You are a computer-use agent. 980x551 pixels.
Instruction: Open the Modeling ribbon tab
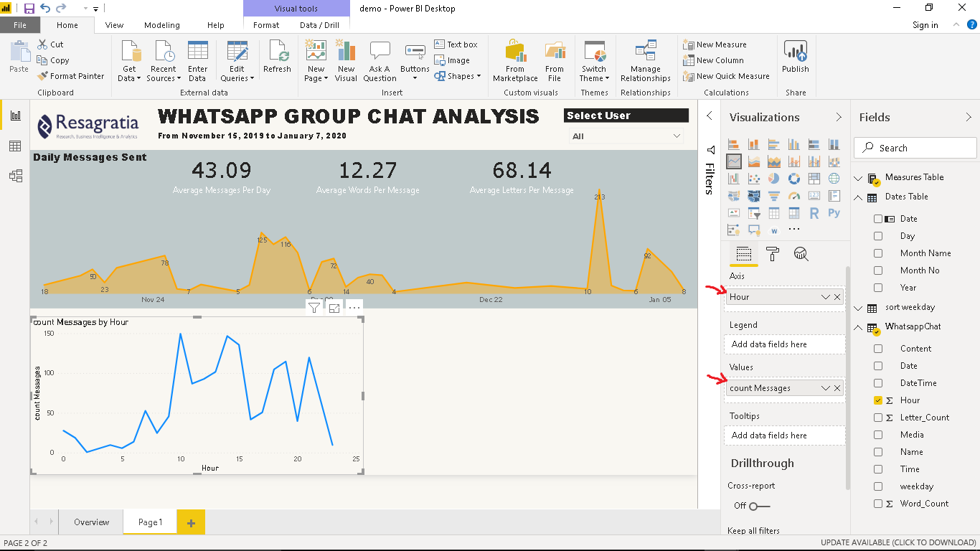pos(162,24)
